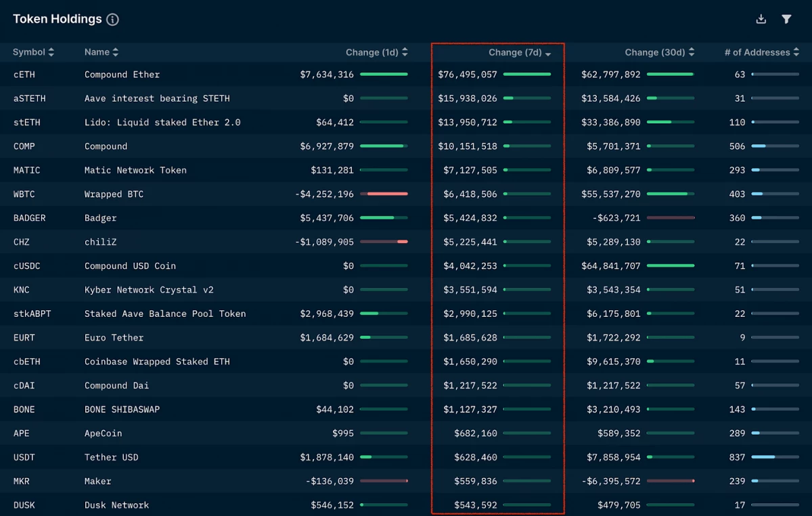Click Aave interest bearing STETH name
The width and height of the screenshot is (812, 516).
[x=158, y=98]
